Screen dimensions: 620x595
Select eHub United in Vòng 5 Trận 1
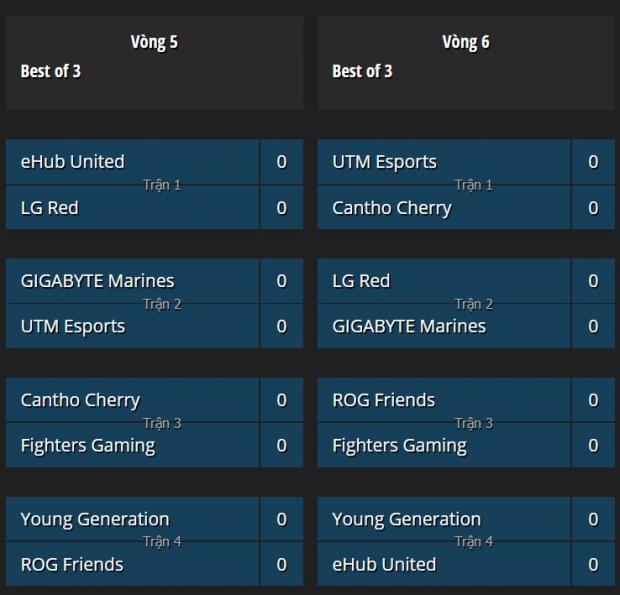pos(73,161)
